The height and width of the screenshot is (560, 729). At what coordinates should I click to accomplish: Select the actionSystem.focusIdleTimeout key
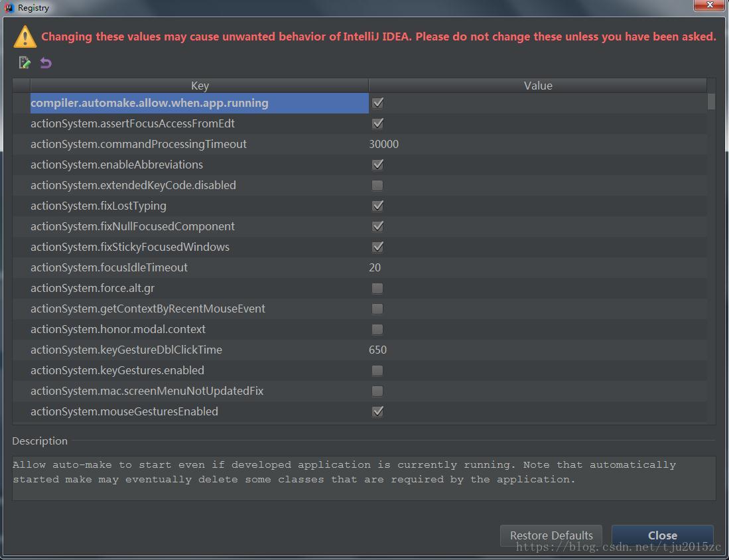point(109,267)
